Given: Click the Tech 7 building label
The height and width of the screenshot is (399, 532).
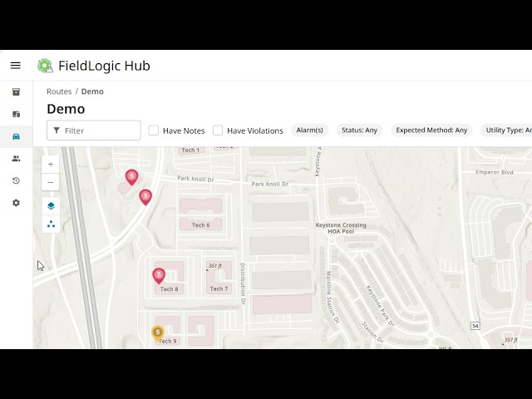Looking at the screenshot, I should pyautogui.click(x=219, y=288).
